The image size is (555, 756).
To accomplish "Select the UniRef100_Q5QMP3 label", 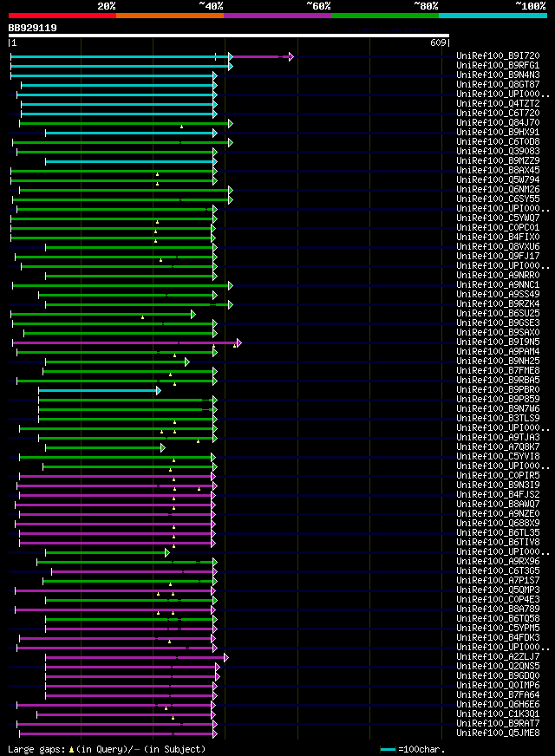I will point(498,590).
